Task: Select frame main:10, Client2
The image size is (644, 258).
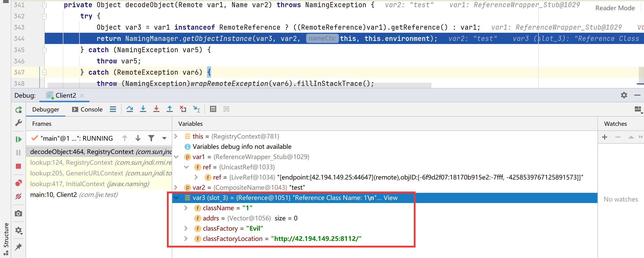Action: pos(99,195)
